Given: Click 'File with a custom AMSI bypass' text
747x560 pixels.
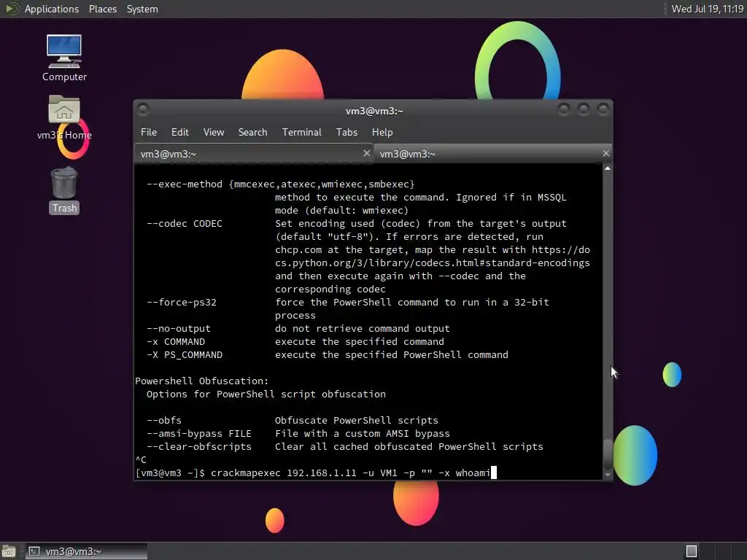Looking at the screenshot, I should 362,434.
